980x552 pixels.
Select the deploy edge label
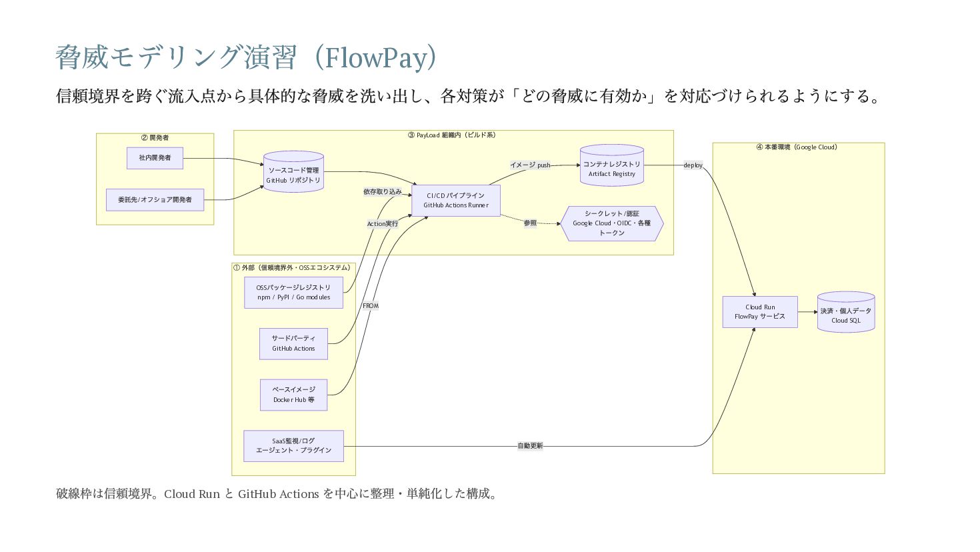click(693, 165)
